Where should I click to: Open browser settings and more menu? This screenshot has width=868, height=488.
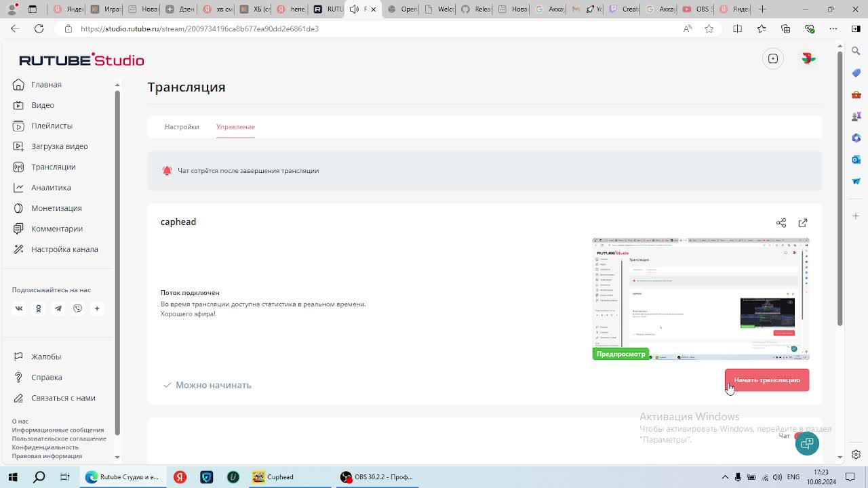point(833,28)
